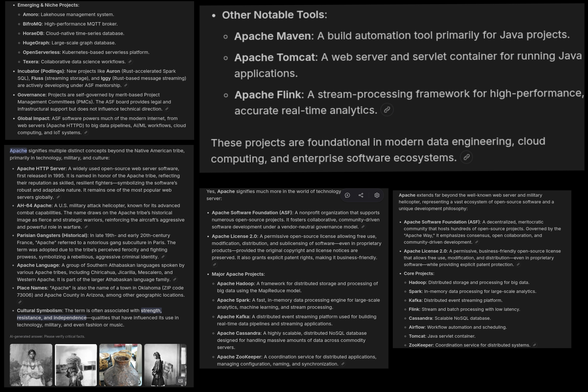The height and width of the screenshot is (392, 588).
Task: Open thumbnail of child carrying basket on head
Action: pos(76,365)
